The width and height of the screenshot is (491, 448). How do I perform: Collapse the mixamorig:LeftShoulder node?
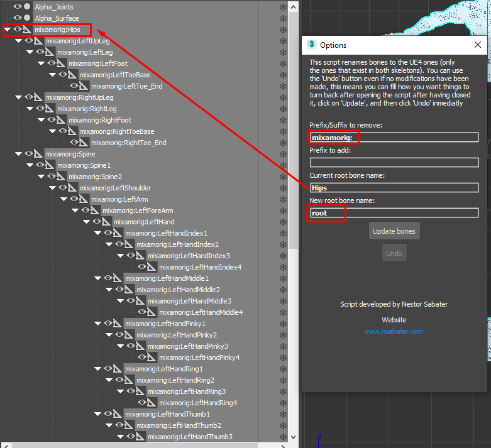tap(52, 188)
